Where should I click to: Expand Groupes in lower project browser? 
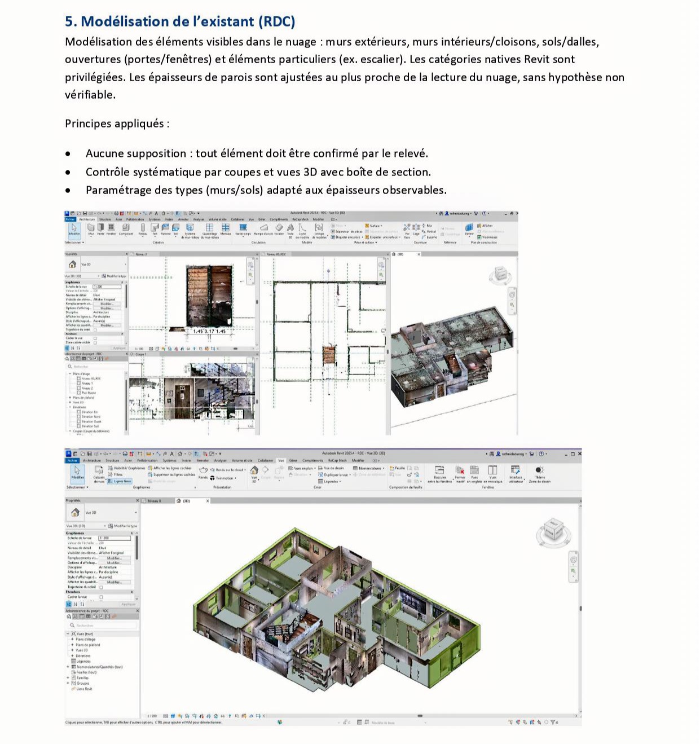(x=68, y=683)
